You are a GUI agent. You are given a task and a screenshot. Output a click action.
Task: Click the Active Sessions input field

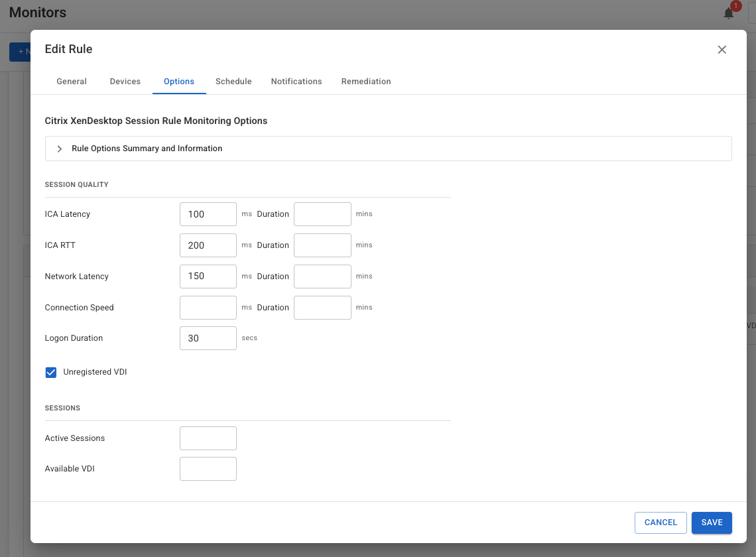click(208, 438)
